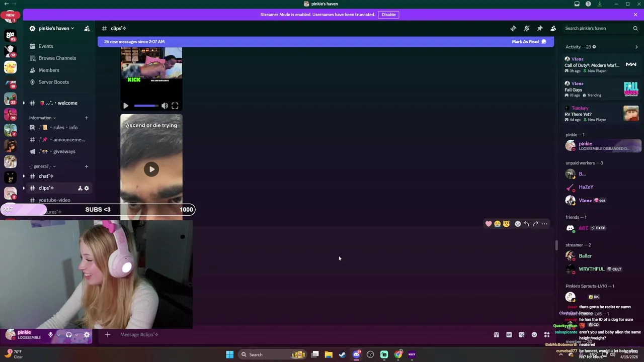Screen dimensions: 644x362
Task: Open Windows Start menu
Action: pyautogui.click(x=229, y=355)
